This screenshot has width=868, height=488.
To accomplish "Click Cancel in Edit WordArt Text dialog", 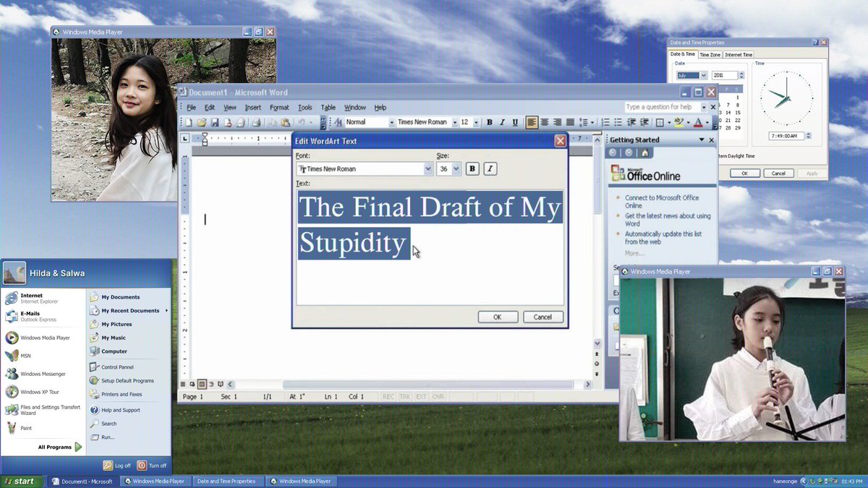I will coord(542,317).
